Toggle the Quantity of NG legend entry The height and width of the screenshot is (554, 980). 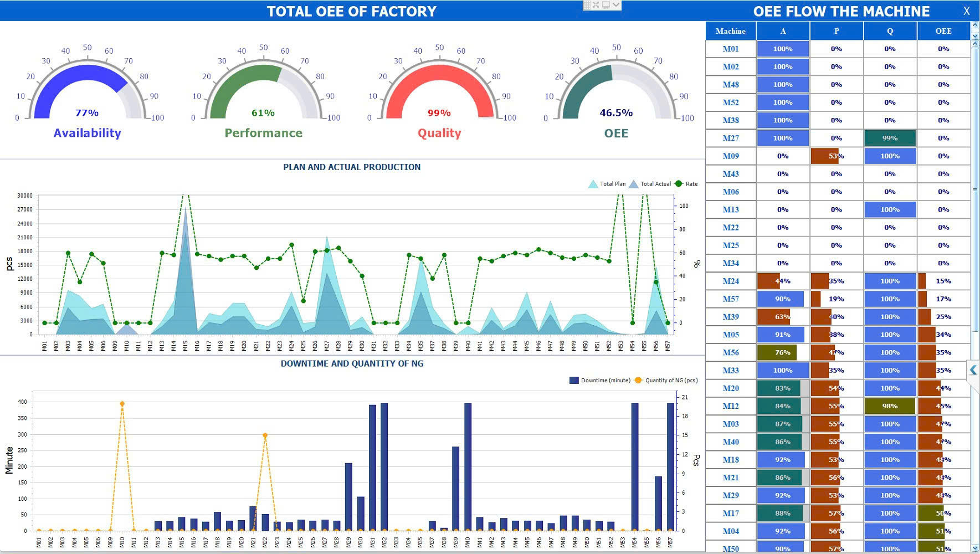tap(665, 381)
